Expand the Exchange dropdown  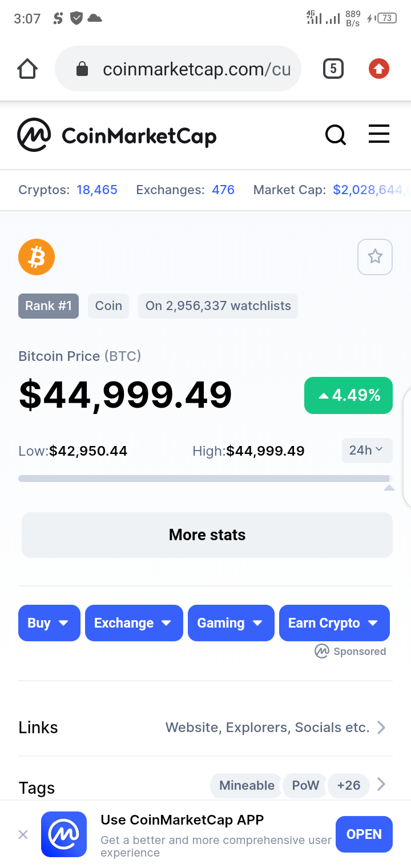(134, 623)
